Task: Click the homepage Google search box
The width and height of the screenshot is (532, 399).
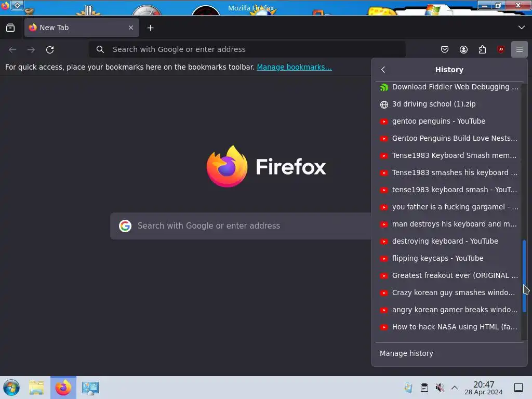Action: click(x=240, y=226)
